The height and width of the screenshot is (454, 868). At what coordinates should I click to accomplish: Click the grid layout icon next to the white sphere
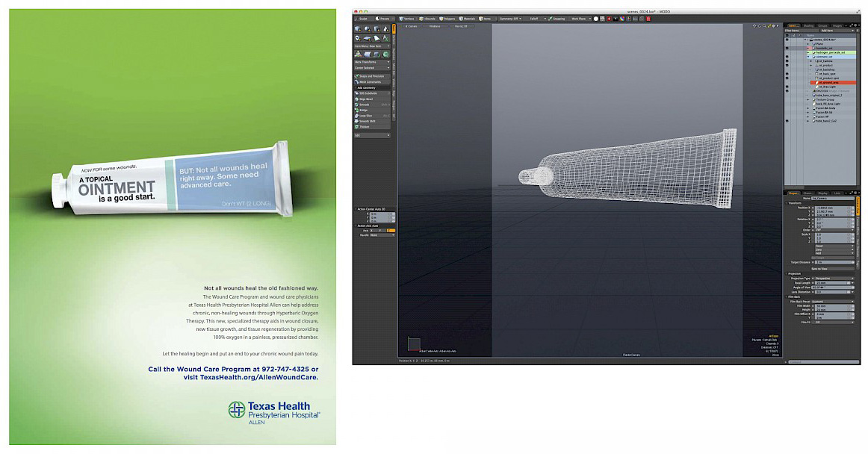point(602,19)
